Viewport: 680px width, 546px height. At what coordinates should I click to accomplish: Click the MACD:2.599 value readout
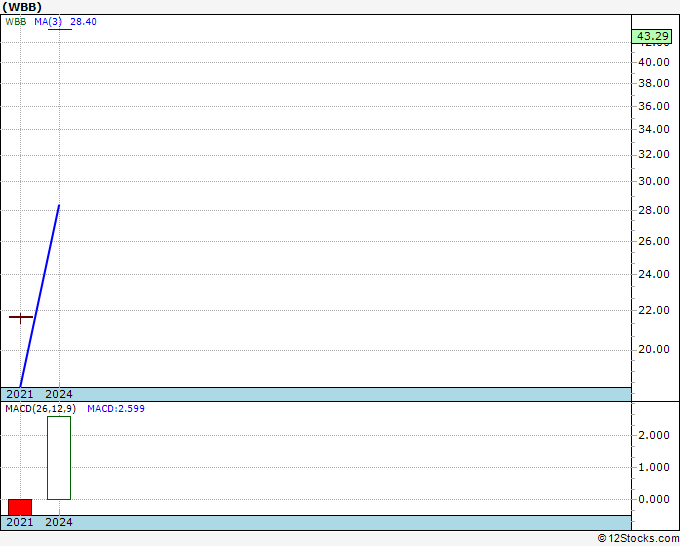point(116,408)
